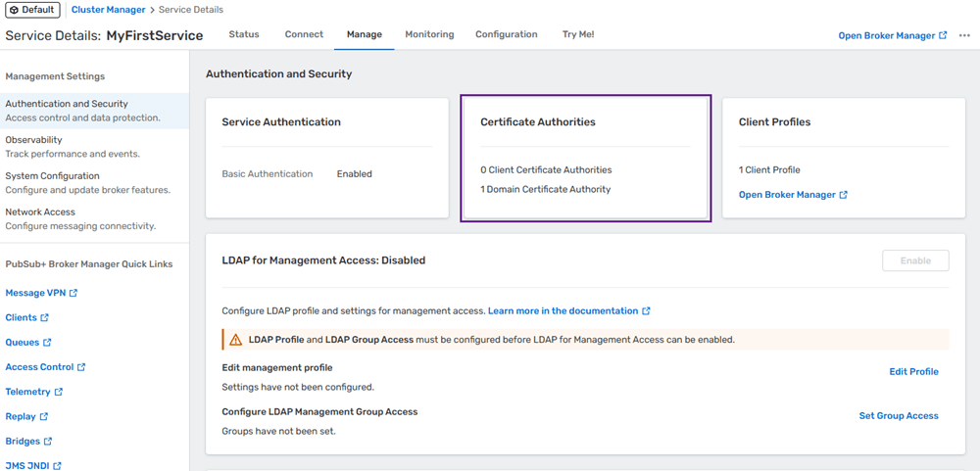Image resolution: width=980 pixels, height=471 pixels.
Task: Open the three-dots more actions menu
Action: point(964,36)
